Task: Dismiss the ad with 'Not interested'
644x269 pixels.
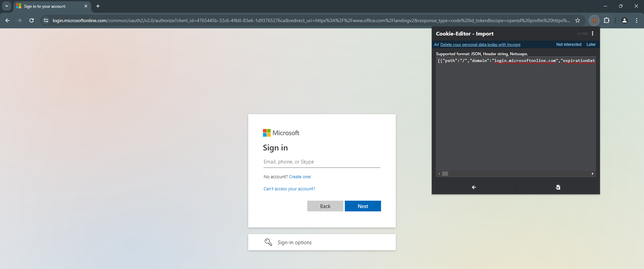Action: point(569,45)
